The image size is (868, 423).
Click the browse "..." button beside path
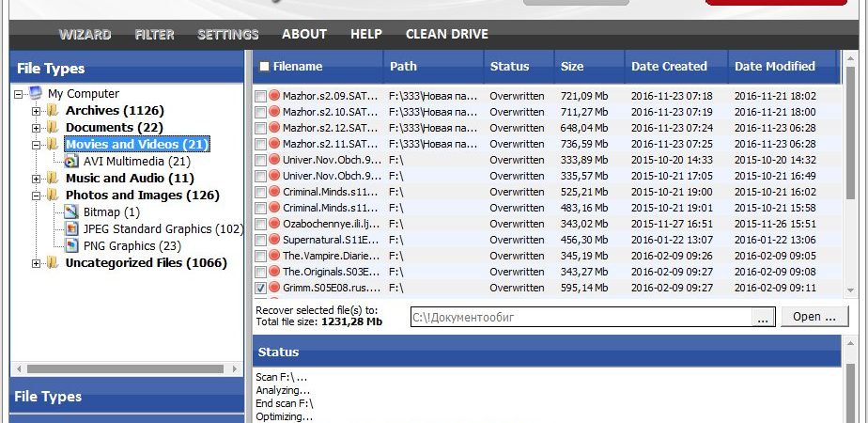(x=763, y=318)
